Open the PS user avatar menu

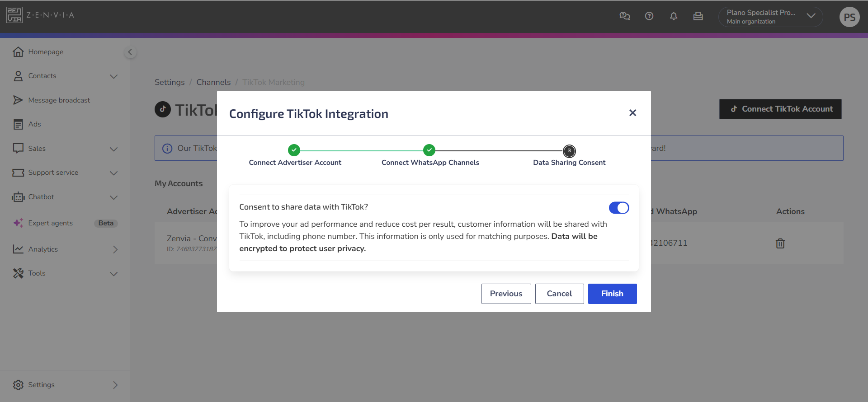(849, 17)
